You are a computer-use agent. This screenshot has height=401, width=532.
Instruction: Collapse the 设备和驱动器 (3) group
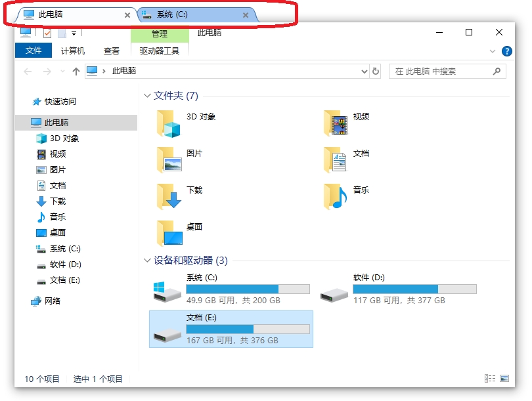147,261
